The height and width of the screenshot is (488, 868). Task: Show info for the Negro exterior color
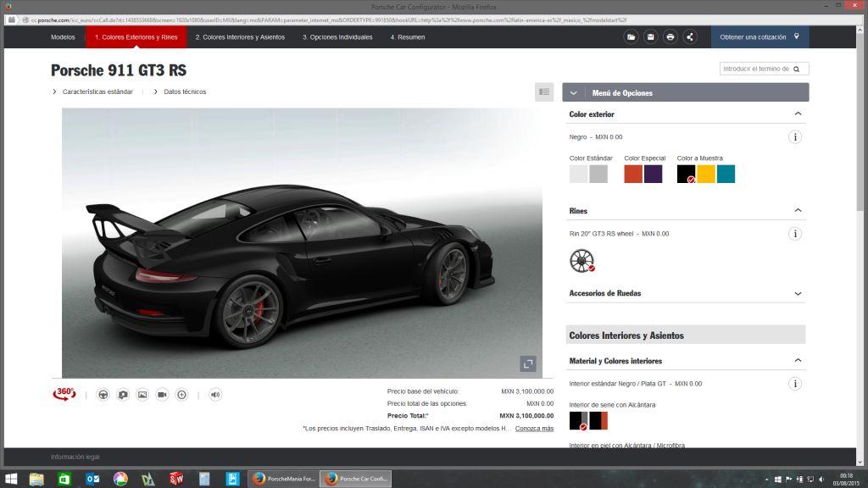coord(795,137)
